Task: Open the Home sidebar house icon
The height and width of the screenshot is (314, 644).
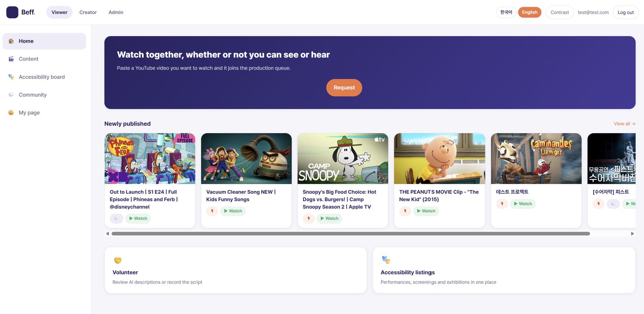Action: coord(11,41)
